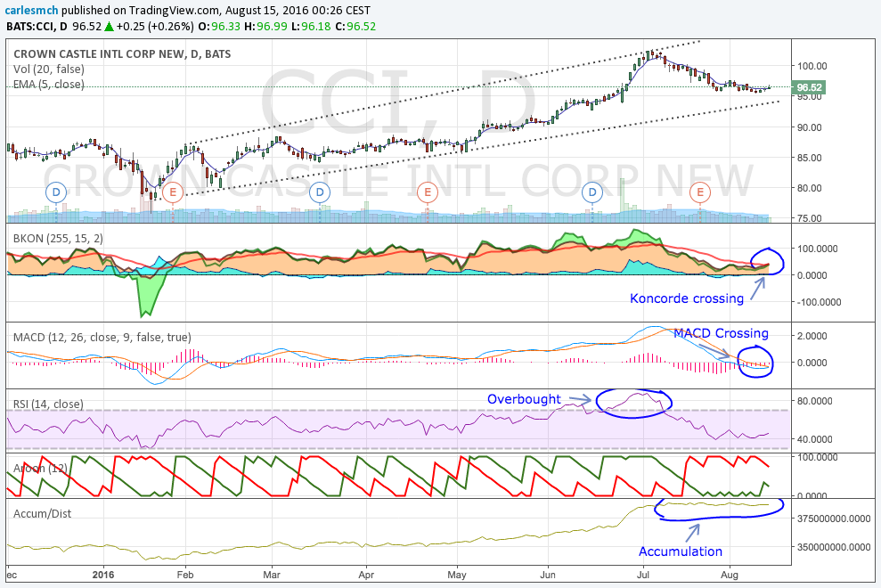The height and width of the screenshot is (588, 881).
Task: Click the 90.00 price axis label
Action: [x=810, y=127]
